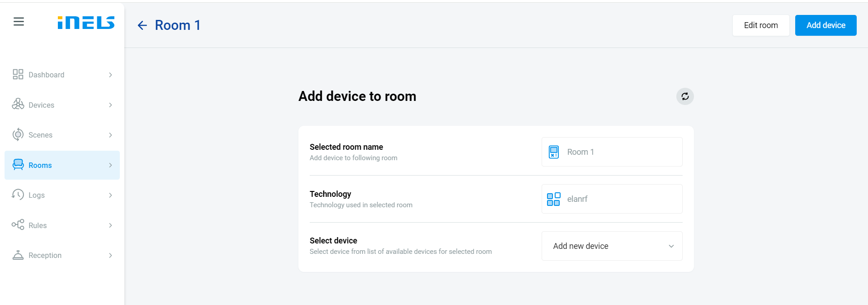This screenshot has width=868, height=305.
Task: Click the Reception bell icon
Action: [x=18, y=255]
